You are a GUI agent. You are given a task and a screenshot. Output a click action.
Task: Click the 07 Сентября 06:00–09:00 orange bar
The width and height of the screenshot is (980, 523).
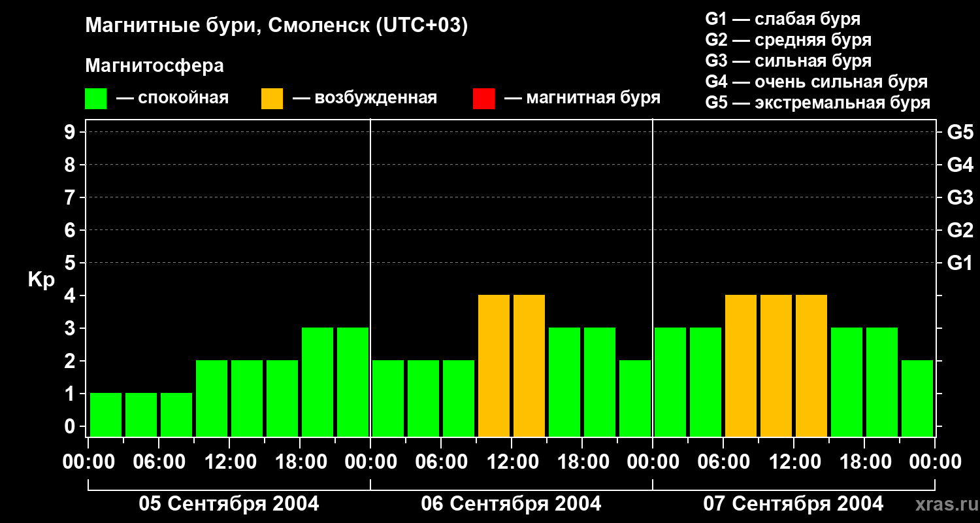point(741,365)
